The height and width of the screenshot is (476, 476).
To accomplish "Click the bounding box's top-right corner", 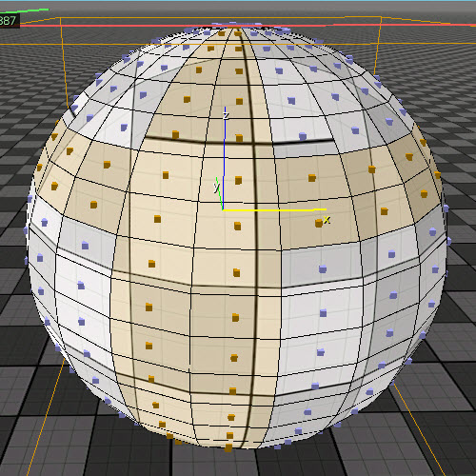I will [x=381, y=17].
